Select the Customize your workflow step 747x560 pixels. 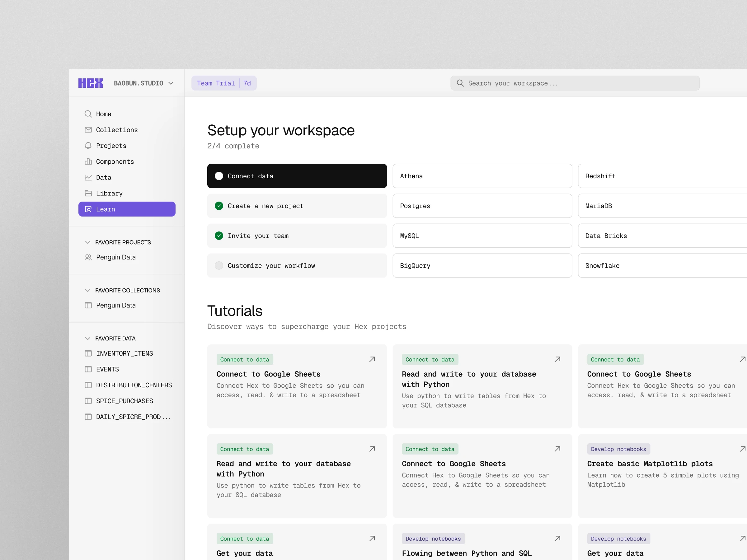point(297,266)
